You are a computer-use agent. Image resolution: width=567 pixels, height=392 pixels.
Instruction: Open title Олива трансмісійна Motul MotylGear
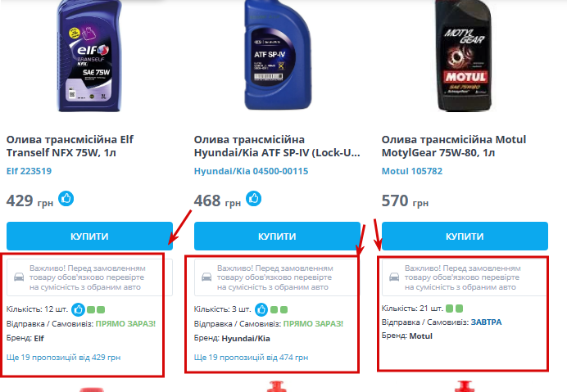click(453, 146)
